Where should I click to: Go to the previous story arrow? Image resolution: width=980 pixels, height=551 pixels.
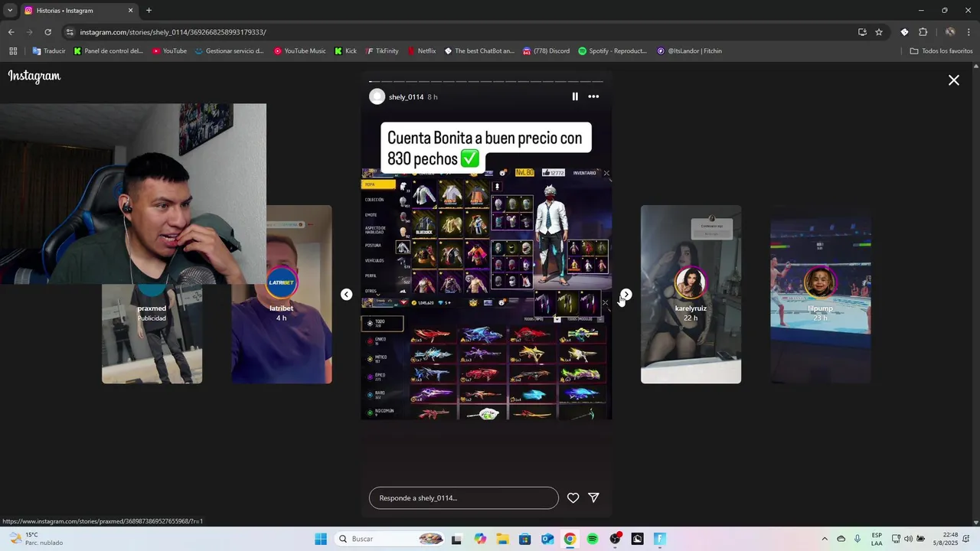[346, 295]
